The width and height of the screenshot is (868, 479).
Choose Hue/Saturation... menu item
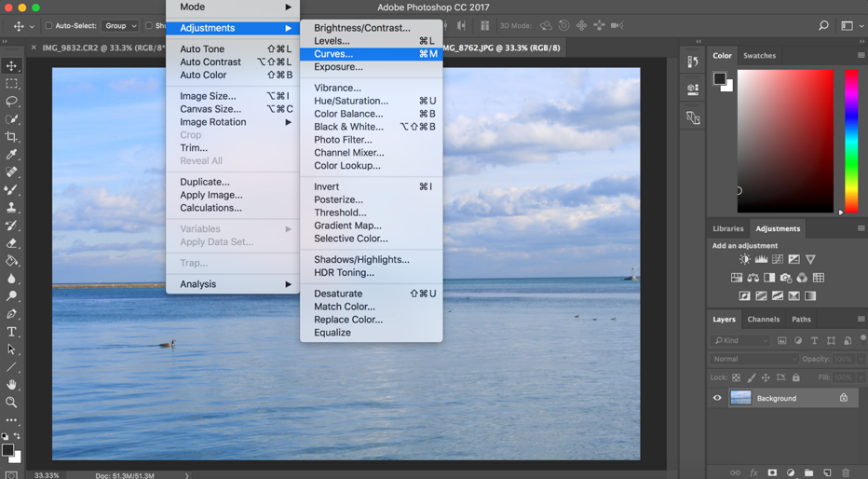(371, 101)
